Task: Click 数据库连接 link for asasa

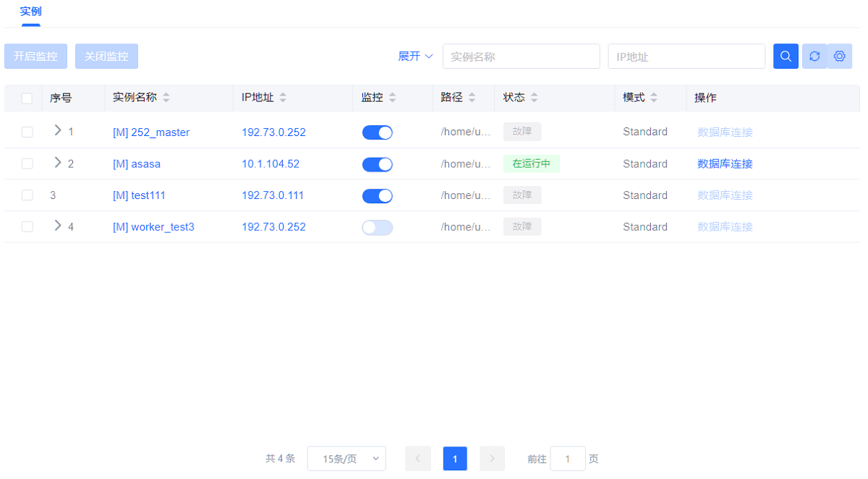Action: click(725, 164)
